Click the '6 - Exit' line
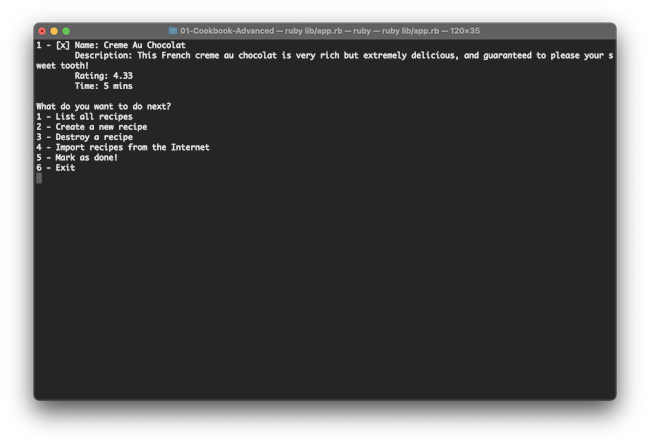The image size is (650, 445). tap(56, 168)
